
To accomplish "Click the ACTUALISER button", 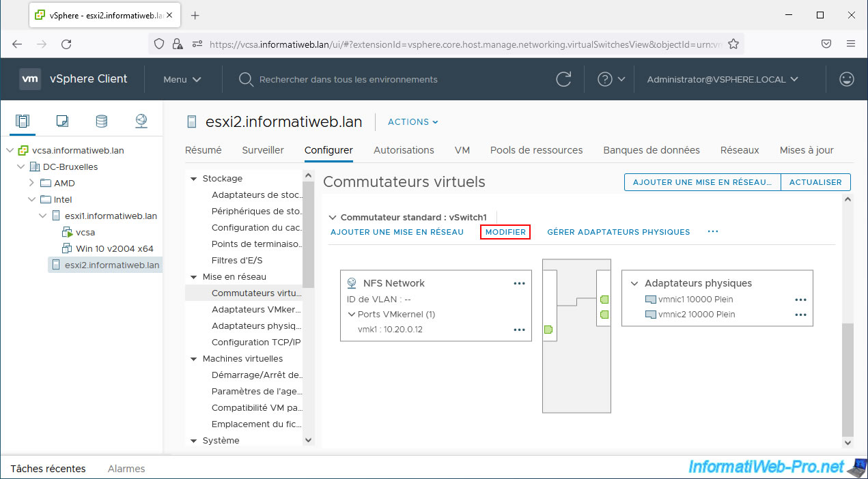I will [815, 182].
